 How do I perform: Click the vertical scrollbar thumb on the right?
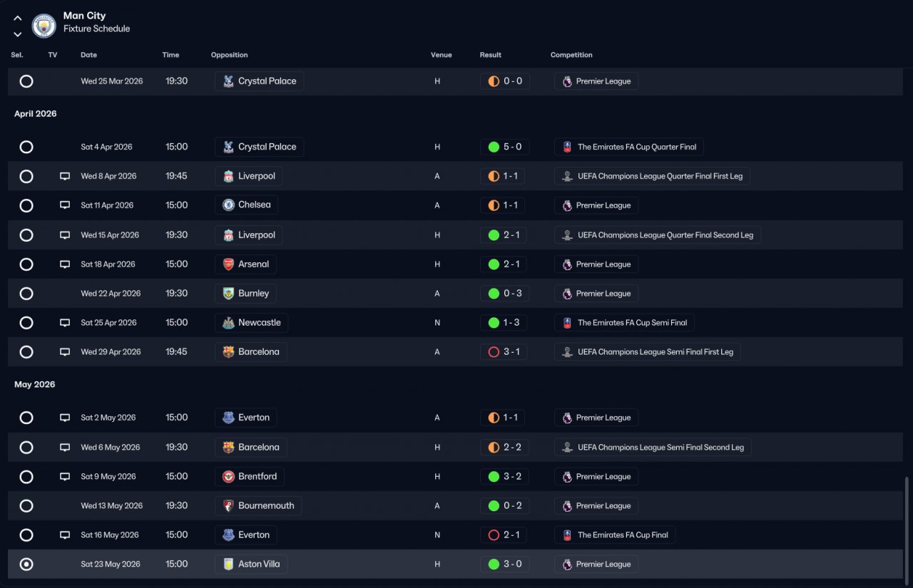click(907, 527)
